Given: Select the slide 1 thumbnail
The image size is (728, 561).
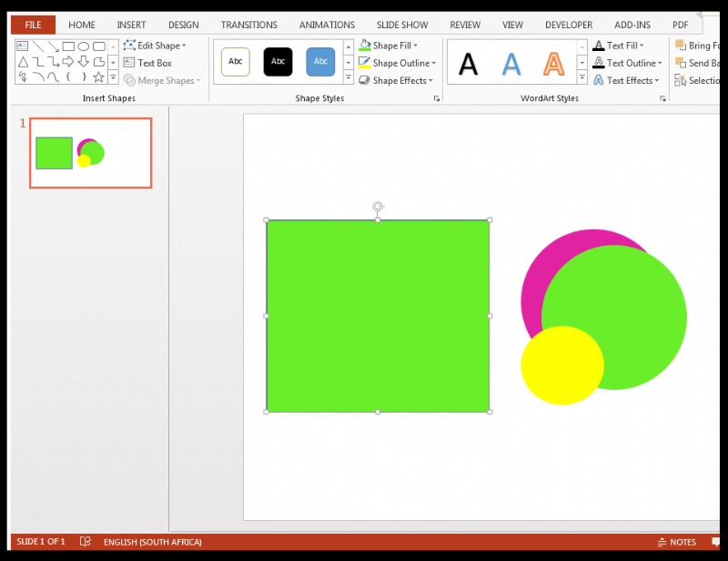Looking at the screenshot, I should 90,153.
